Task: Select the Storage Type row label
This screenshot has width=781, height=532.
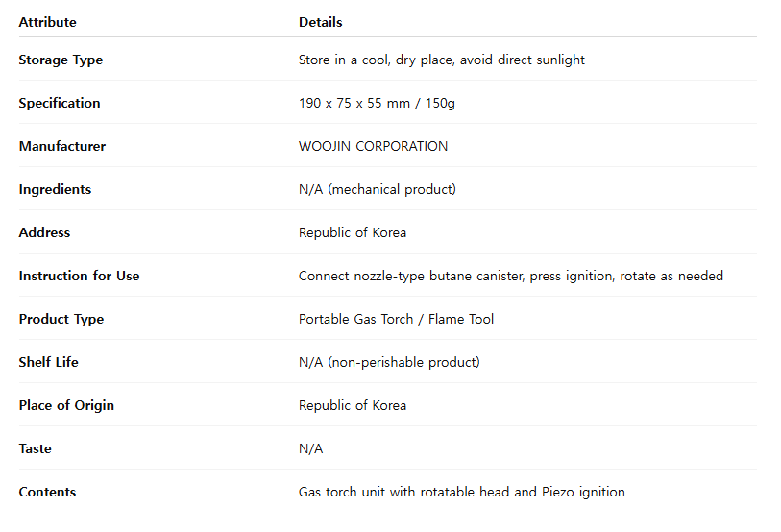Action: pos(61,60)
